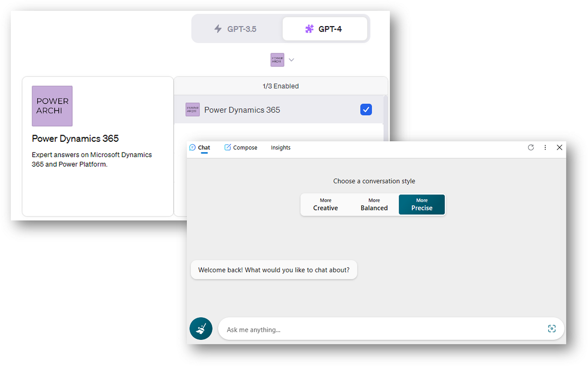Click the Ask me anything input field
The width and height of the screenshot is (588, 366).
pos(391,329)
